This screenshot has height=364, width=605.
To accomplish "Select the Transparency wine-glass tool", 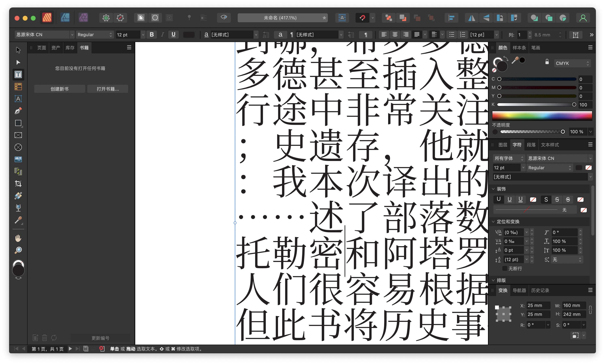I will click(x=18, y=208).
